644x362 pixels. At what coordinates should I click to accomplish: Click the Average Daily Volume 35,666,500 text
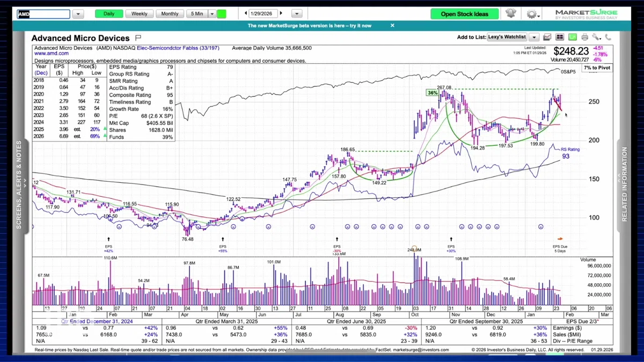pos(272,48)
